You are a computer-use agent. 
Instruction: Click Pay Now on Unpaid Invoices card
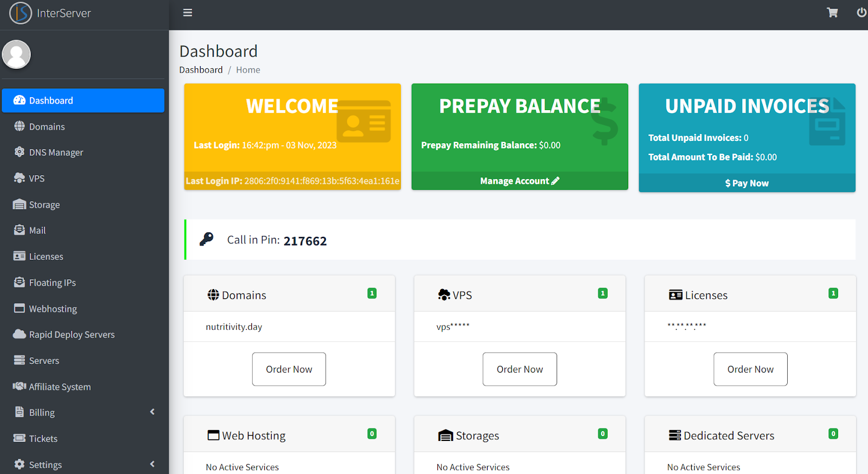(x=747, y=183)
